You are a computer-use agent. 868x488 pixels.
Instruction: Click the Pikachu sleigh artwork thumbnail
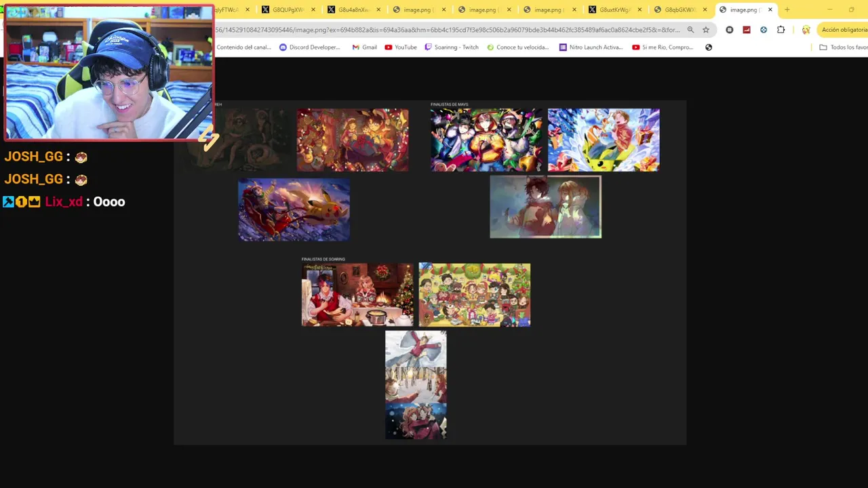tap(294, 210)
